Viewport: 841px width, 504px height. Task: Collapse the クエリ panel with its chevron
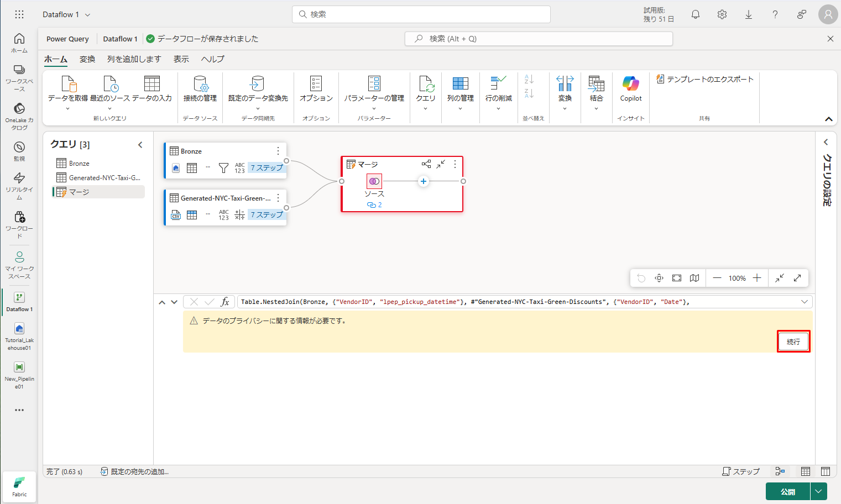[140, 145]
